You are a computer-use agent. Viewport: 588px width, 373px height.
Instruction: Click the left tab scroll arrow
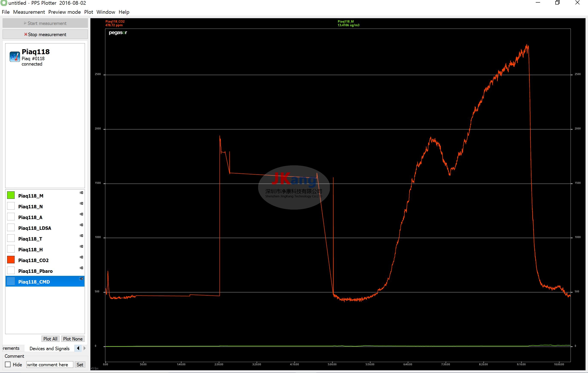(78, 348)
